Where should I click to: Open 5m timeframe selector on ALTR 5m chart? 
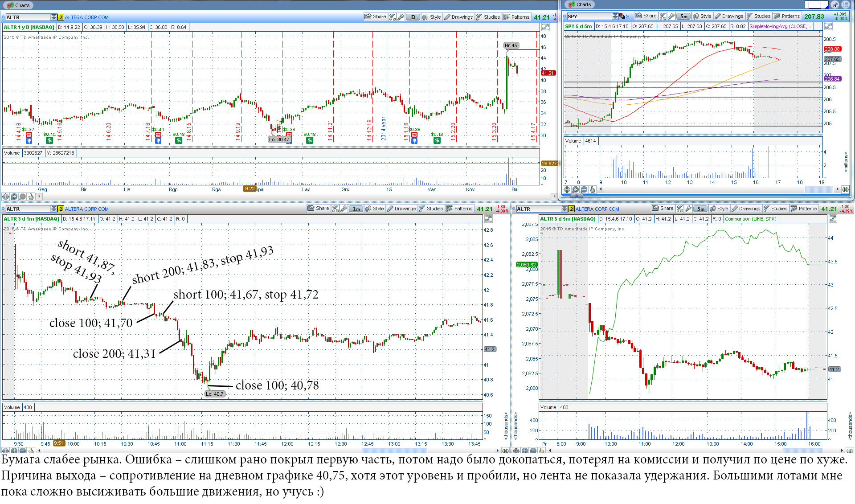pyautogui.click(x=700, y=209)
